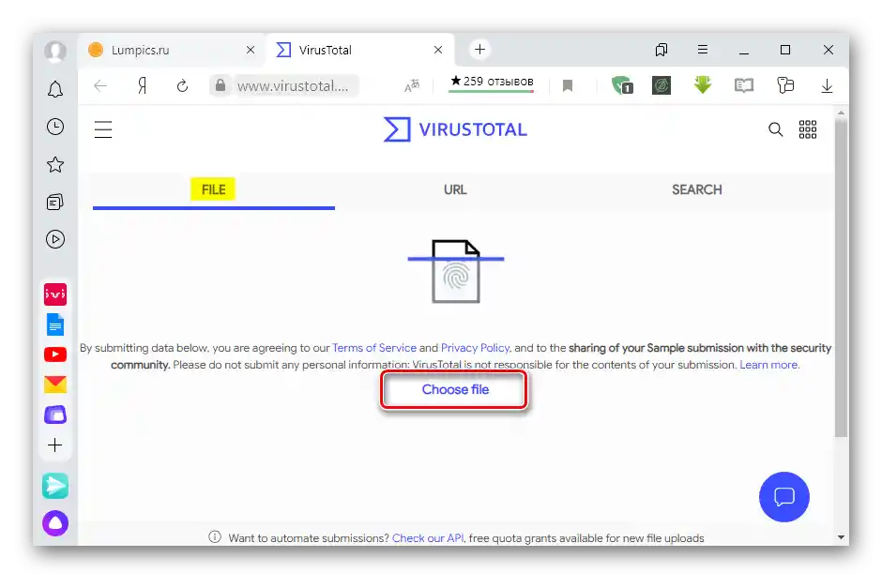This screenshot has width=882, height=588.
Task: Open YouTube from the sidebar
Action: [x=55, y=354]
